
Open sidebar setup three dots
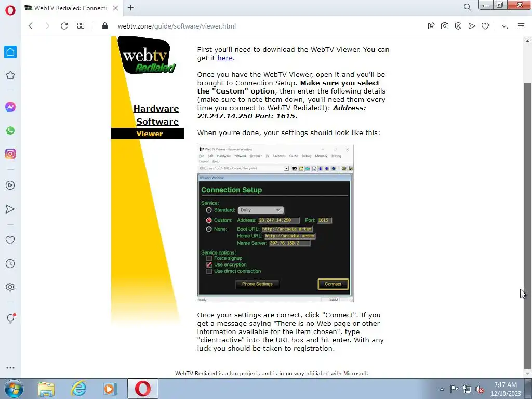tap(10, 368)
